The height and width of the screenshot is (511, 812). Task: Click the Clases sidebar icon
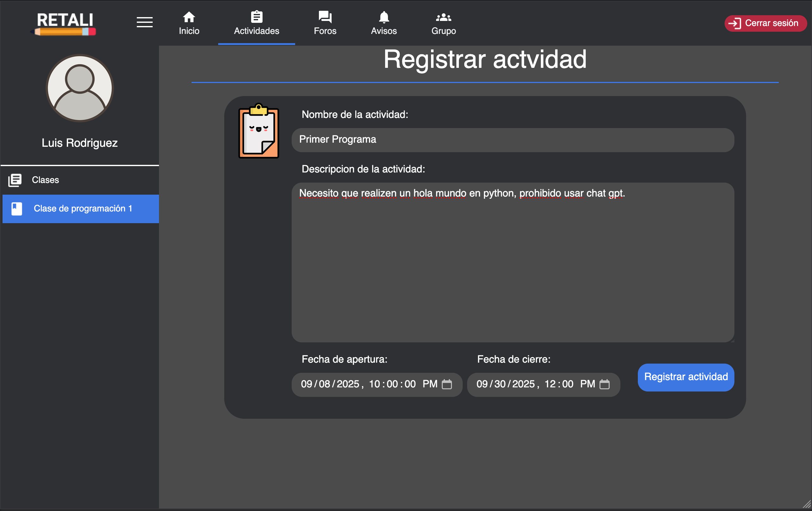tap(15, 180)
